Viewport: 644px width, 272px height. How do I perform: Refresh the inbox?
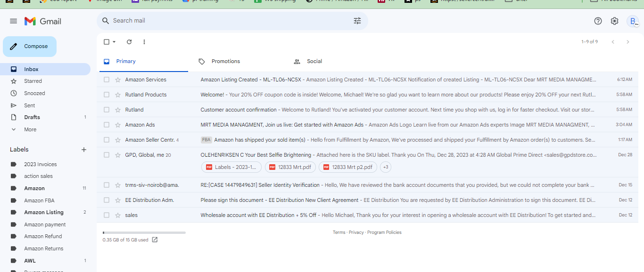click(x=129, y=42)
